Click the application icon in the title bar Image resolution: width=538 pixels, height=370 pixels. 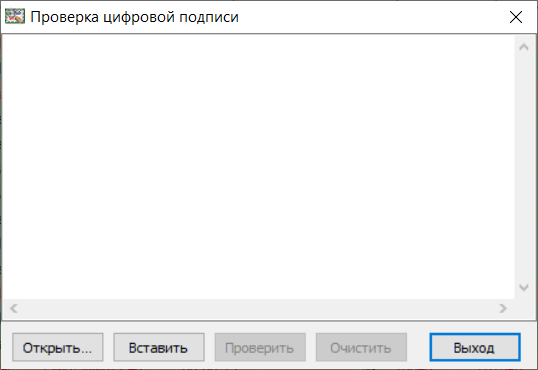pos(15,16)
